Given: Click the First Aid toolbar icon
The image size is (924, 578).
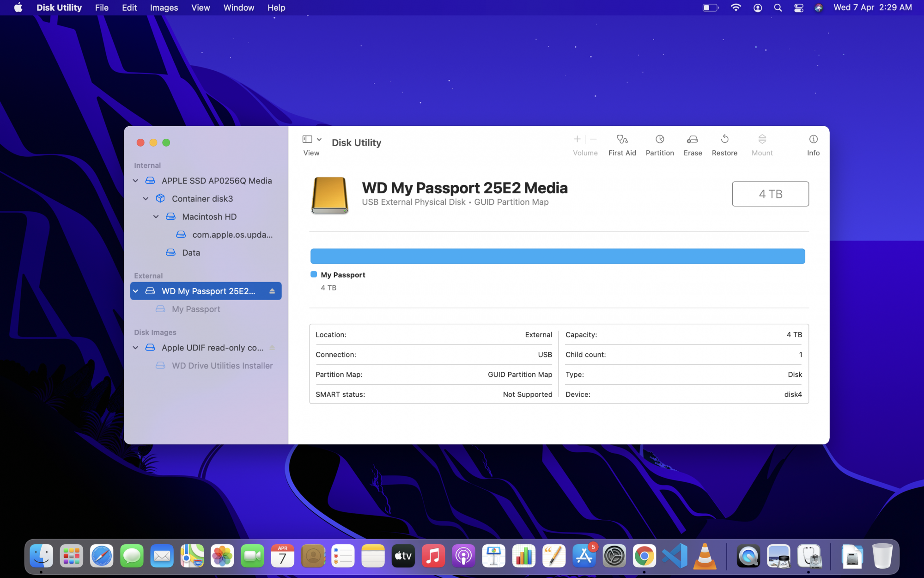Looking at the screenshot, I should click(x=622, y=139).
